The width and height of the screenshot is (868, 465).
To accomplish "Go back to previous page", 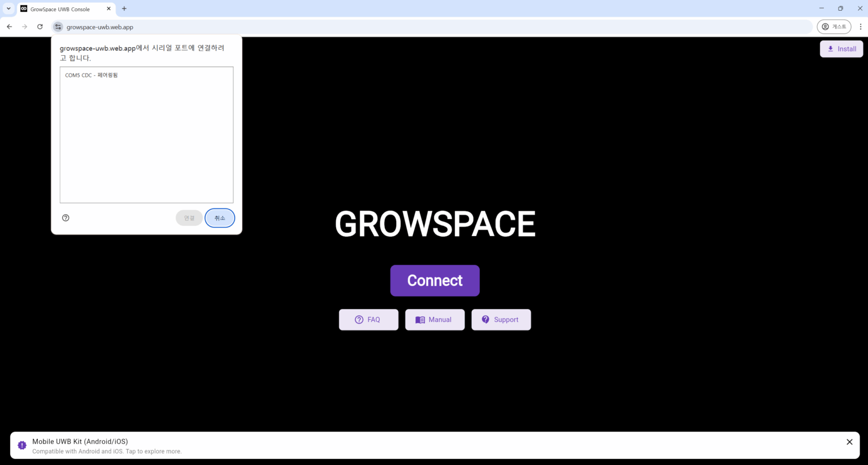I will pyautogui.click(x=10, y=27).
